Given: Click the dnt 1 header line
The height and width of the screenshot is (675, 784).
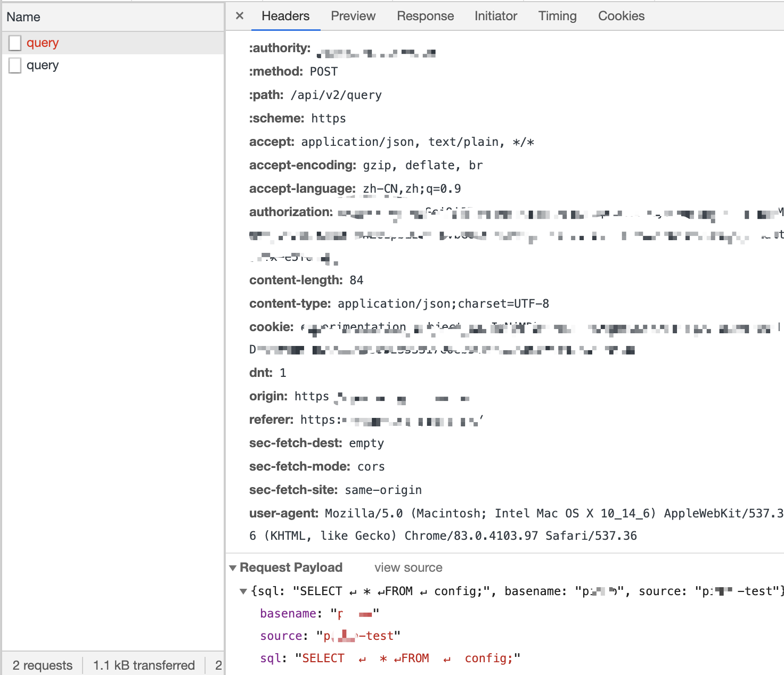Looking at the screenshot, I should [x=268, y=373].
